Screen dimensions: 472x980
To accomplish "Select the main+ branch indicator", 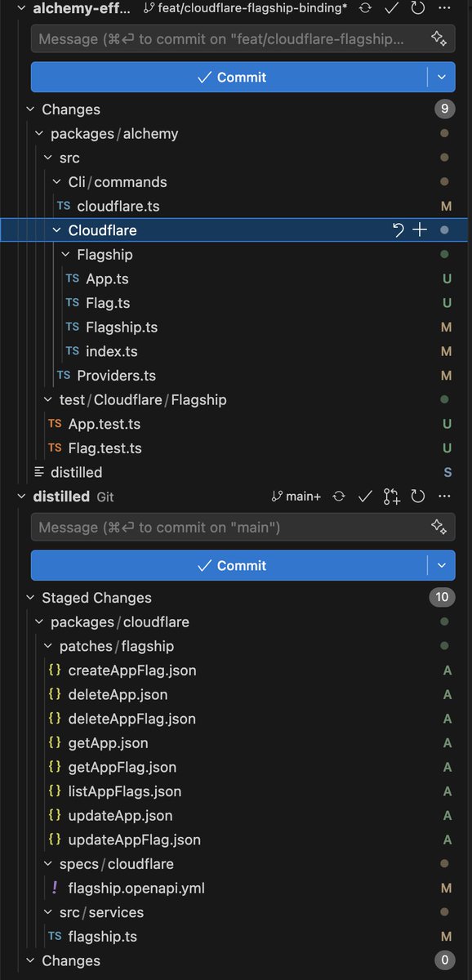I will (x=297, y=496).
